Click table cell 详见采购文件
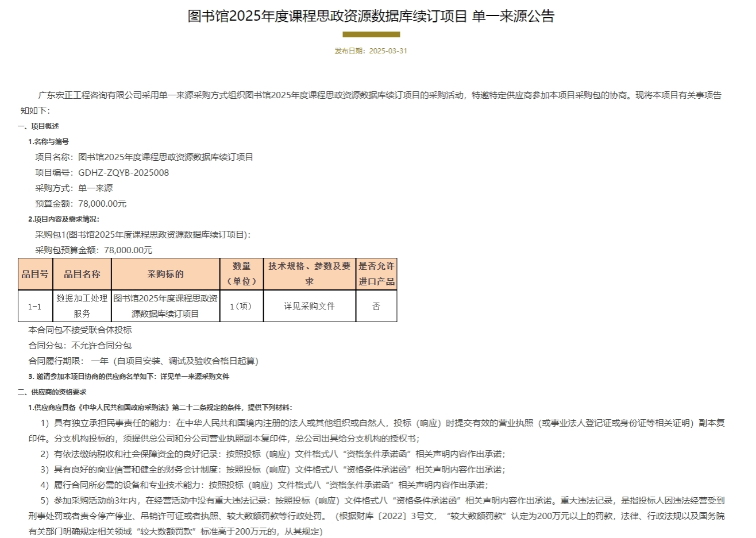The image size is (756, 538). pyautogui.click(x=310, y=306)
